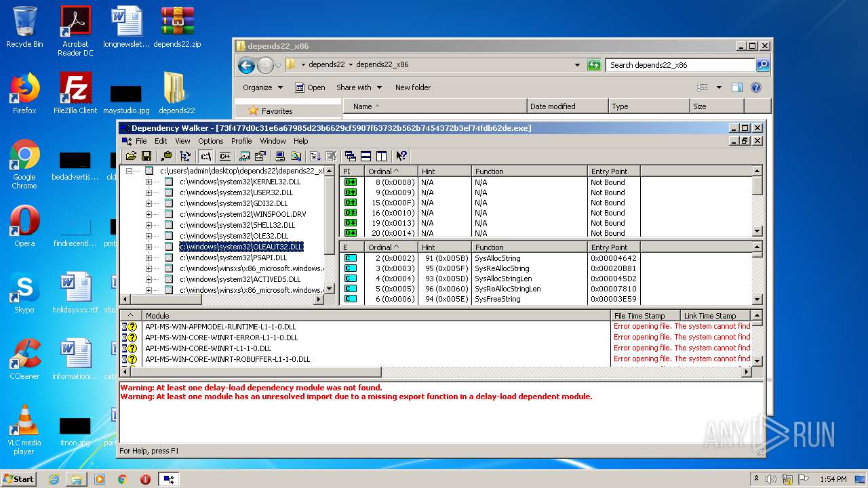The image size is (868, 488).
Task: View module in external viewer icon
Action: 245,156
